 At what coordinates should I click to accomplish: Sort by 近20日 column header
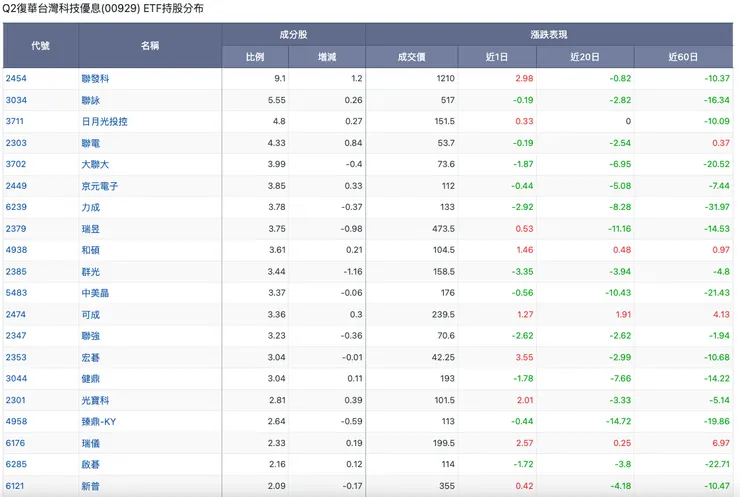(x=585, y=57)
